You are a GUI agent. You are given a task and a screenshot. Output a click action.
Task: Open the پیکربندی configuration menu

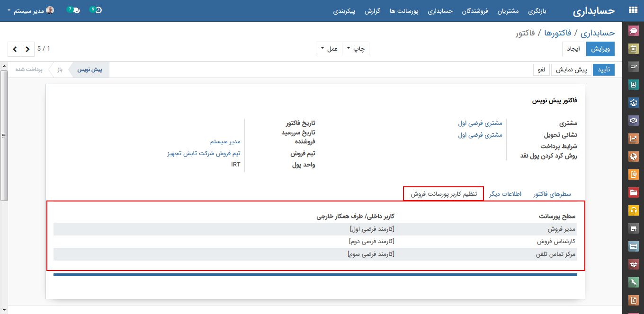tap(344, 10)
